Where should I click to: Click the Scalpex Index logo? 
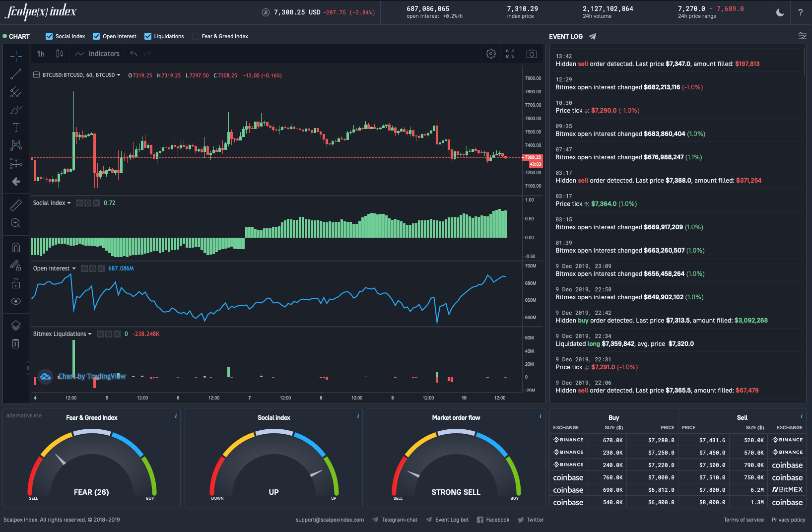point(41,12)
